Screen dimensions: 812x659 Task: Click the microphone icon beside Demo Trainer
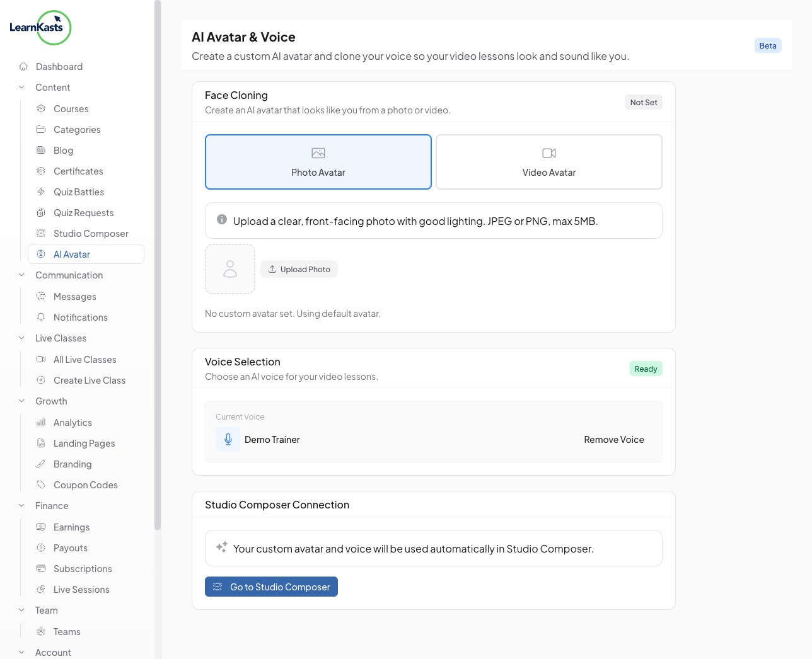228,440
